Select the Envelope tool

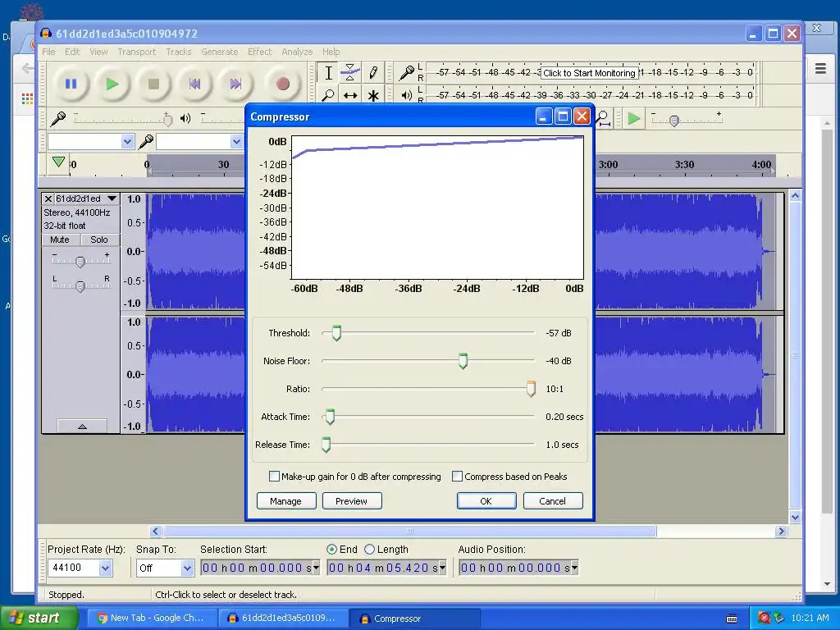click(350, 73)
